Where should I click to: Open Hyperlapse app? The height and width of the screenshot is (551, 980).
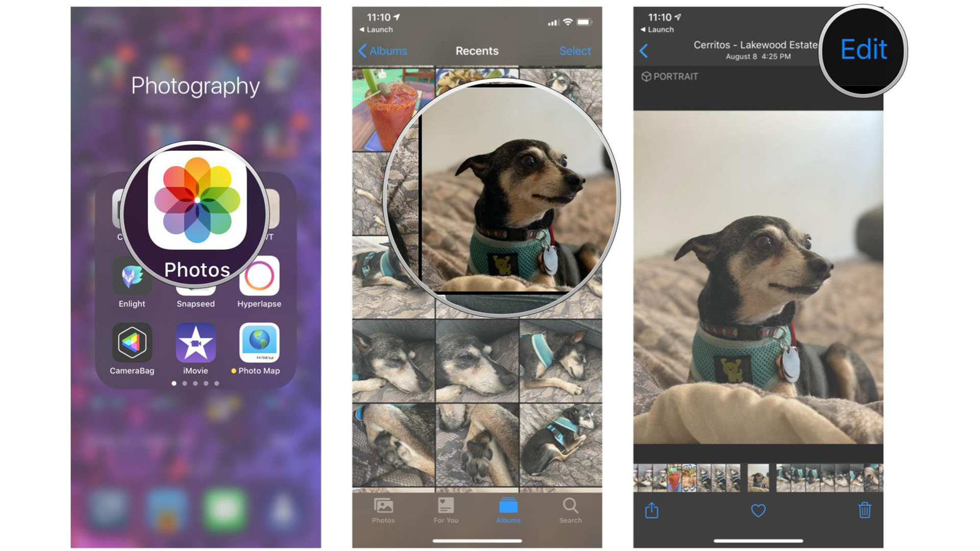point(259,279)
